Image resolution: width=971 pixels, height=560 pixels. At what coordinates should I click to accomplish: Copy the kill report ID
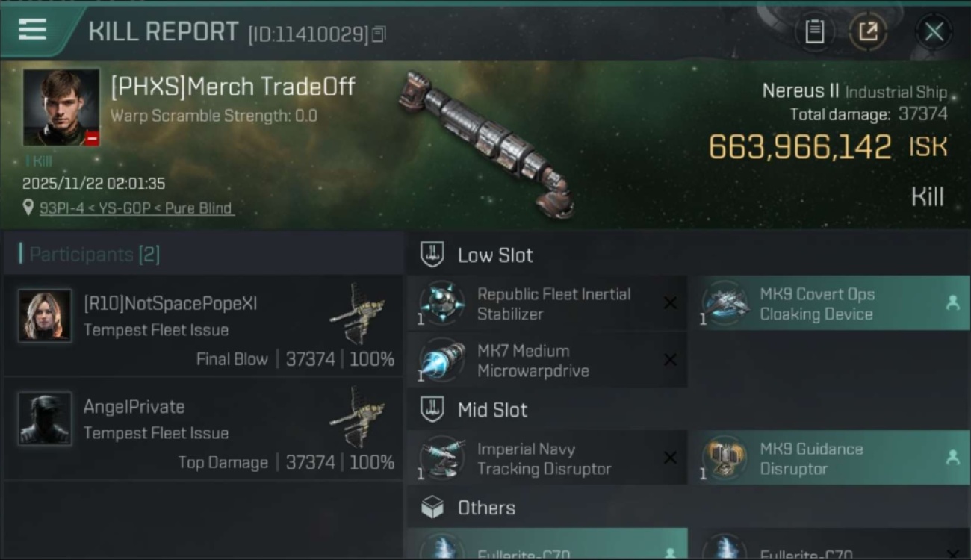(379, 34)
